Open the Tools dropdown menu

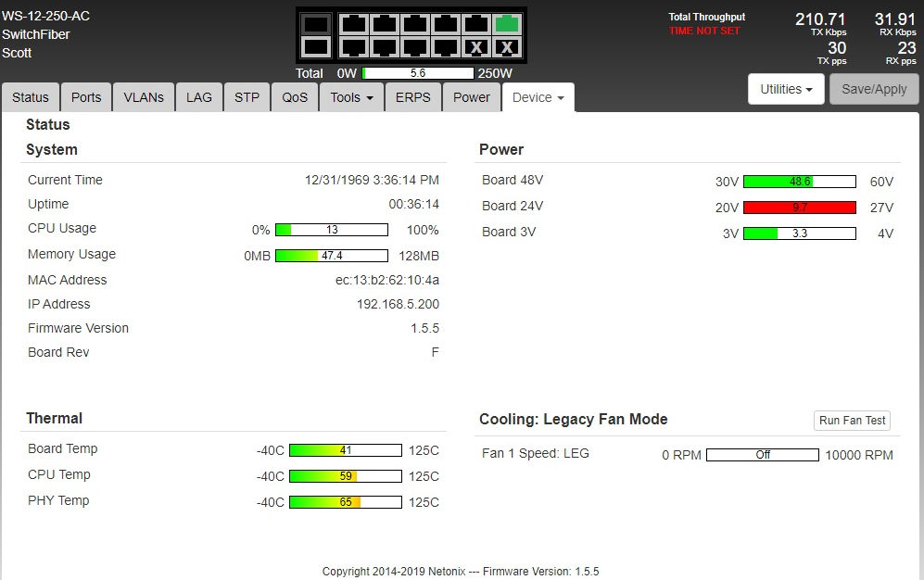pyautogui.click(x=352, y=97)
